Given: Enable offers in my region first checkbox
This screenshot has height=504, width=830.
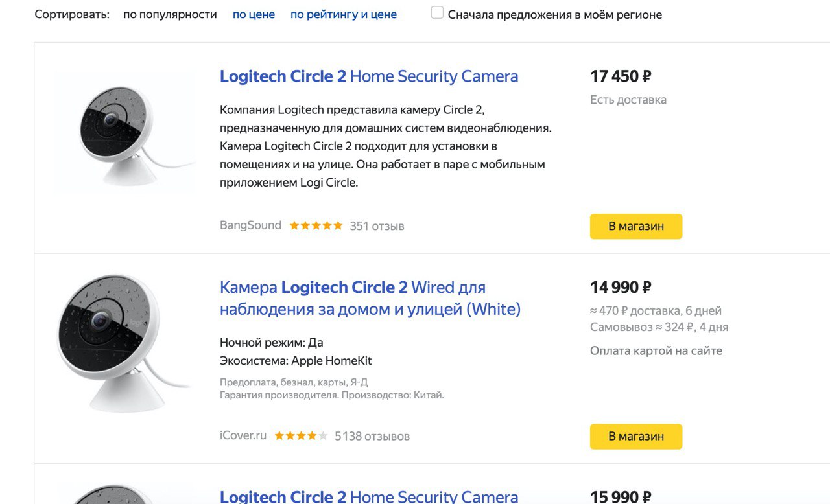Looking at the screenshot, I should (x=437, y=13).
